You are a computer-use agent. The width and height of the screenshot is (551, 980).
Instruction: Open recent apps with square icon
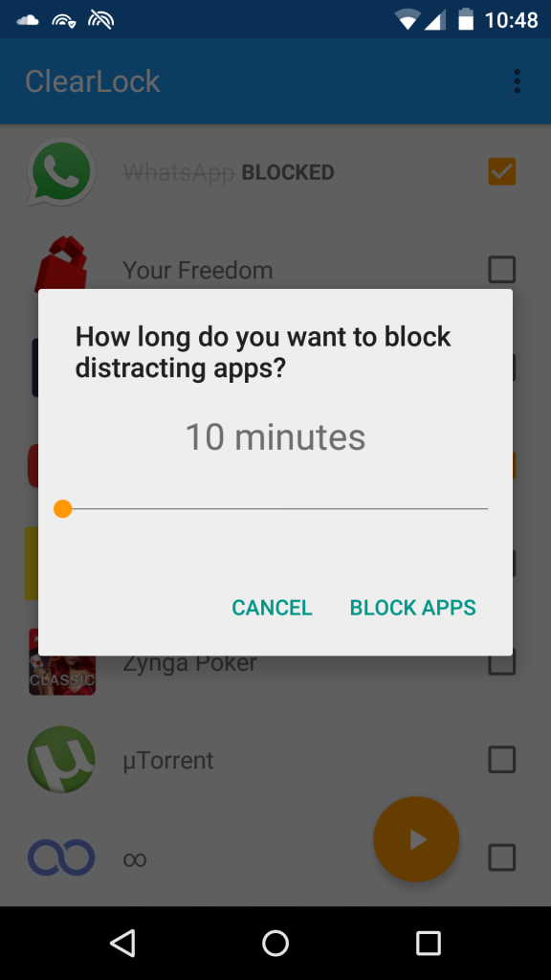(429, 943)
